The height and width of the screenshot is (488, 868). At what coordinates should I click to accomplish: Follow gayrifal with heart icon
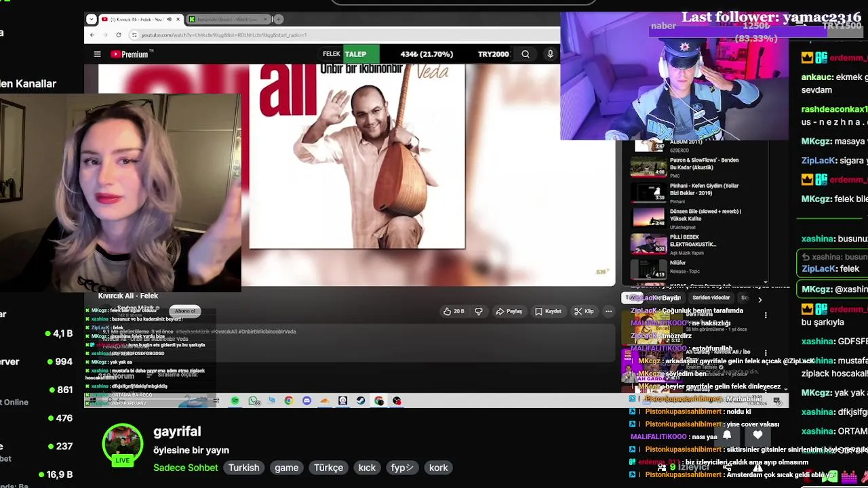coord(757,434)
